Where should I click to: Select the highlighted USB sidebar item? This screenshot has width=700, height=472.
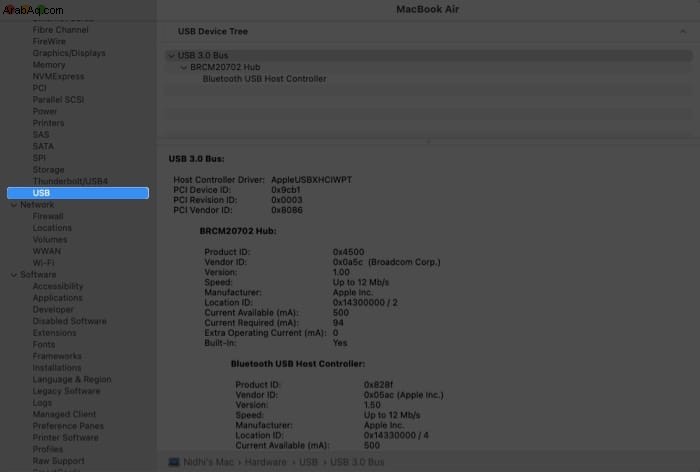point(78,192)
